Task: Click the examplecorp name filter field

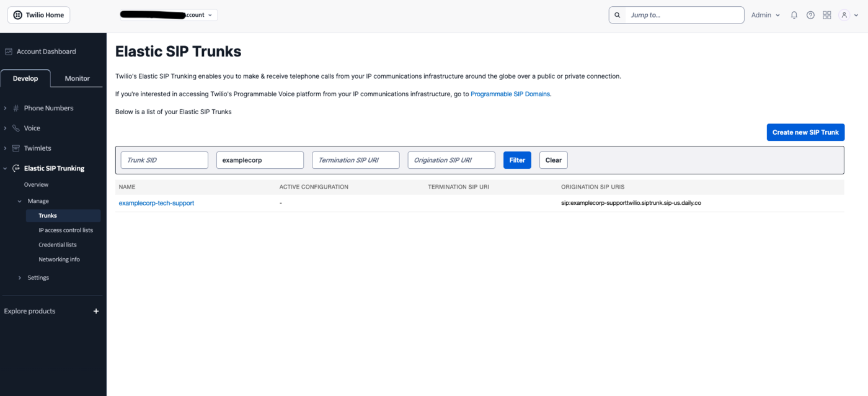Action: 260,160
